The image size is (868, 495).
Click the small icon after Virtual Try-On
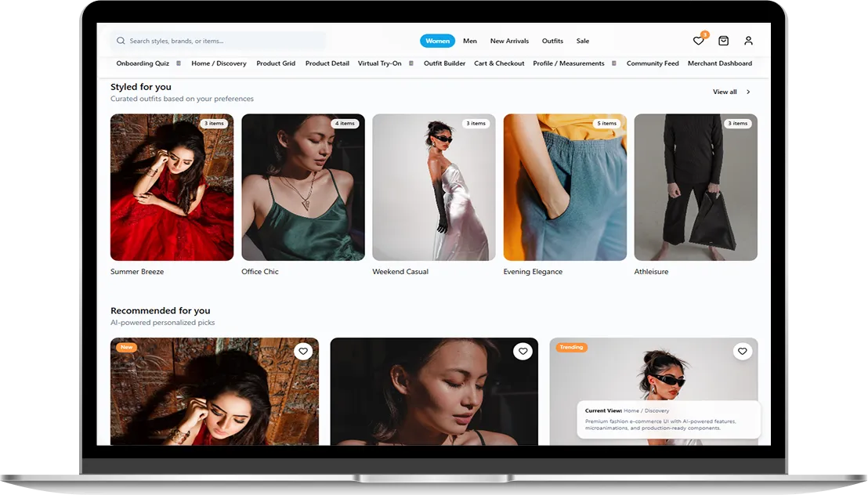coord(410,63)
